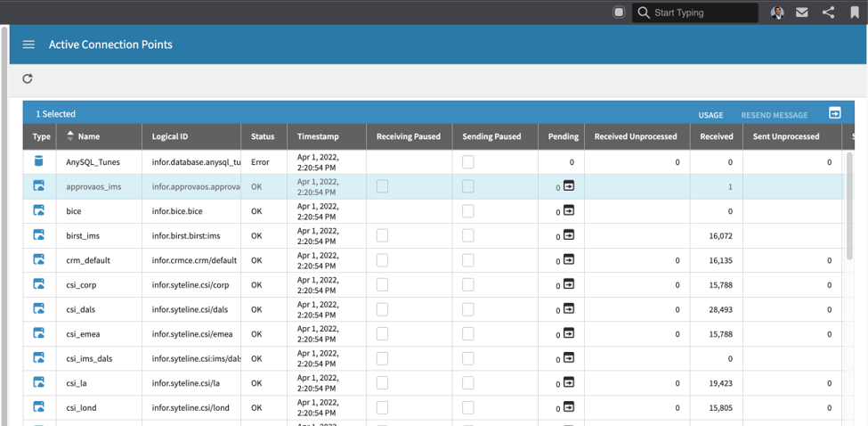Open pending details icon for birst_ims
Image resolution: width=868 pixels, height=426 pixels.
(569, 235)
